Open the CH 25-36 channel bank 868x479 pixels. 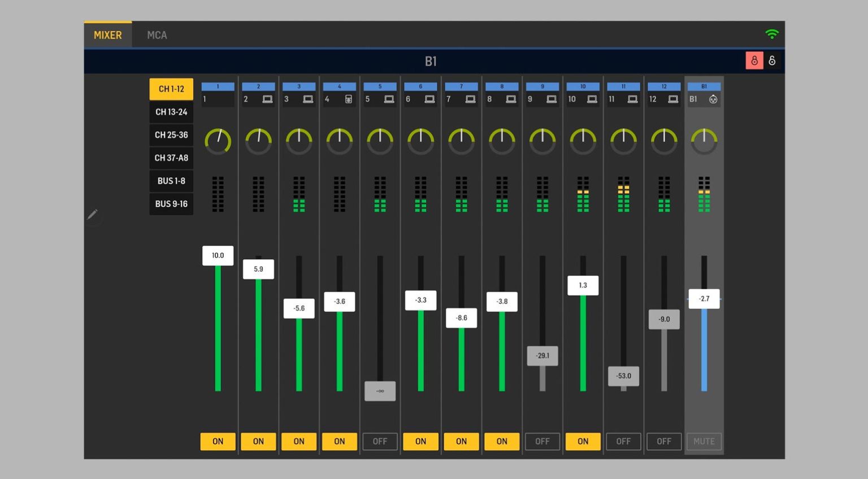click(171, 135)
